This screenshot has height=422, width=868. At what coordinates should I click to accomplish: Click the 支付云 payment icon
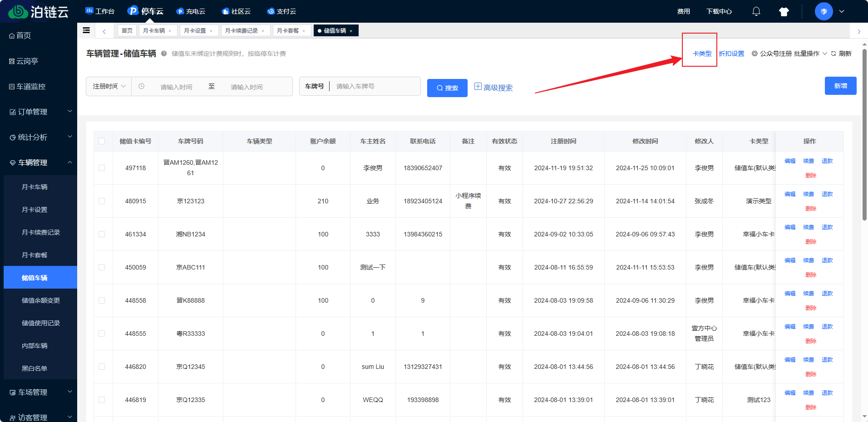271,11
